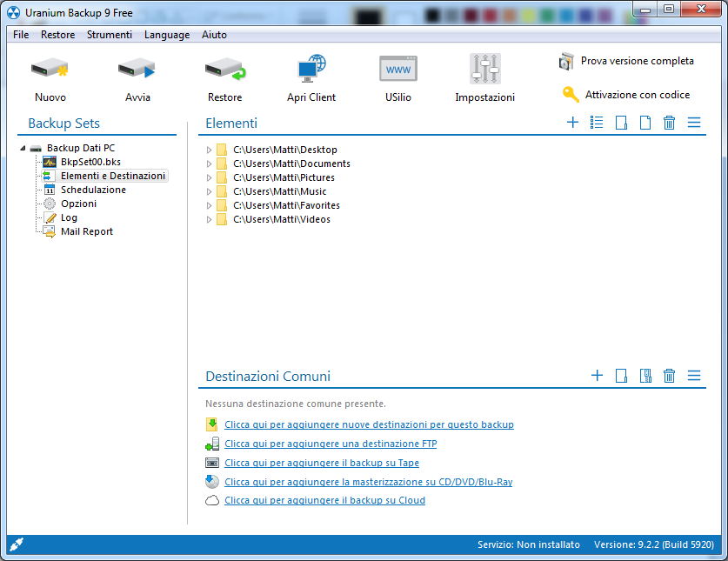
Task: Select C:\Users\Matti\Favorites item text
Action: [x=286, y=205]
